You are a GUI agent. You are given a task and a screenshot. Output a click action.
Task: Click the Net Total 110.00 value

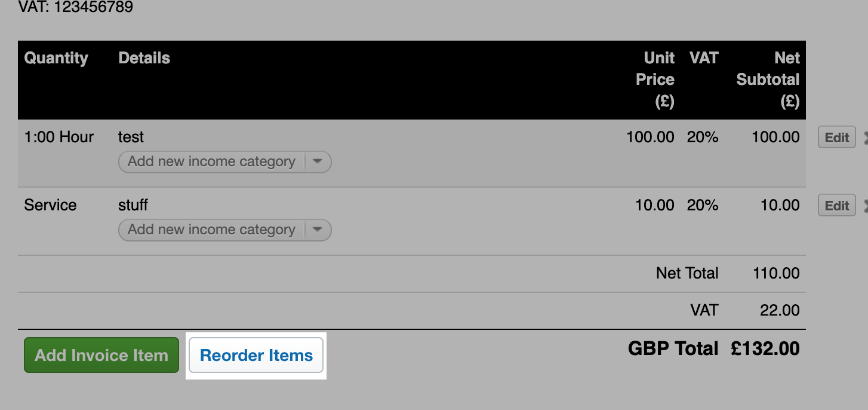[776, 273]
